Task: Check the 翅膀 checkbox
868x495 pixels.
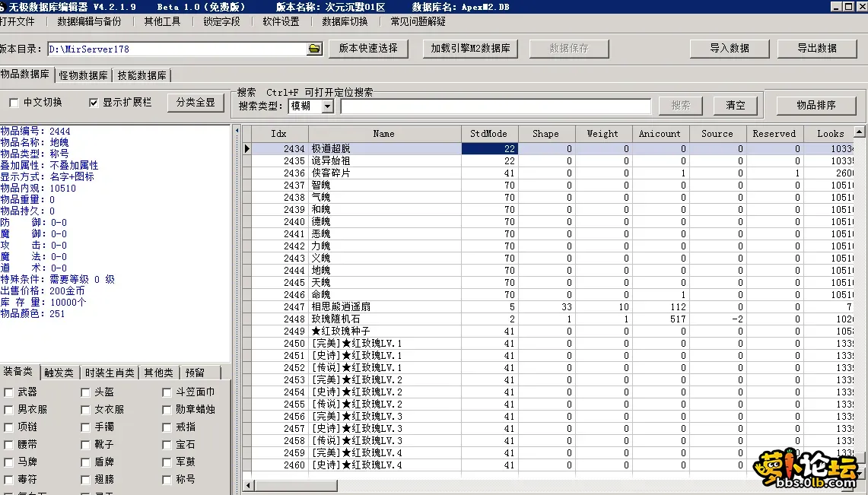Action: [x=85, y=480]
